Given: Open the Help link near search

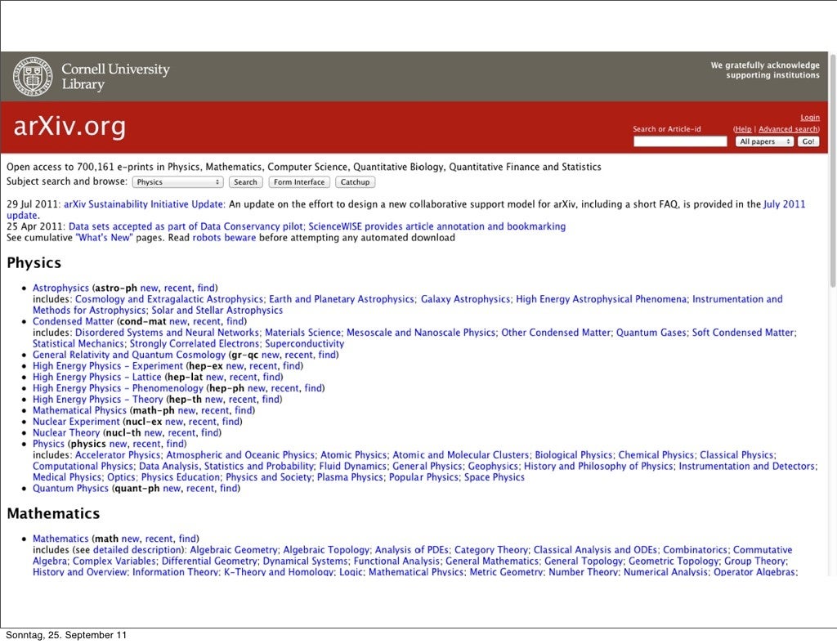Looking at the screenshot, I should (x=742, y=129).
